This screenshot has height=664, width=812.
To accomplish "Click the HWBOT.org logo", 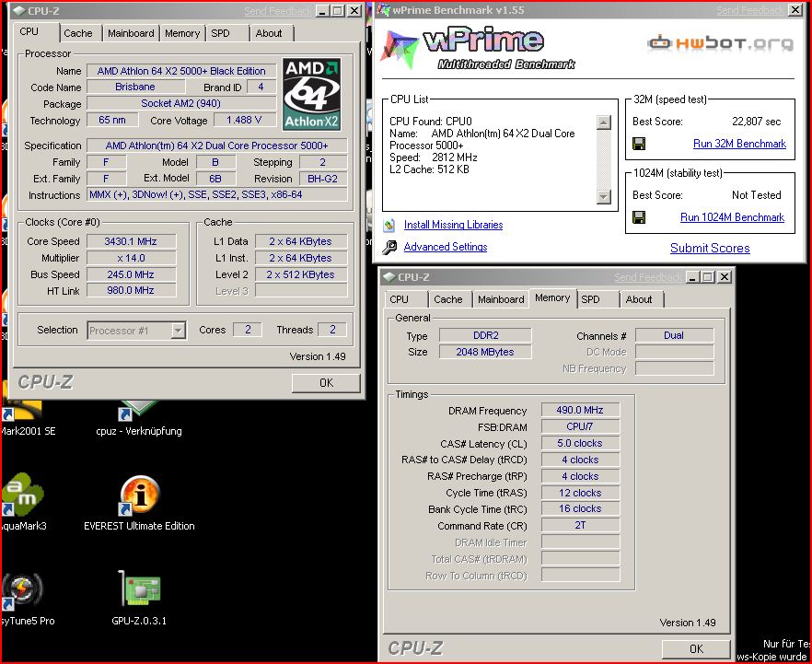I will [720, 43].
